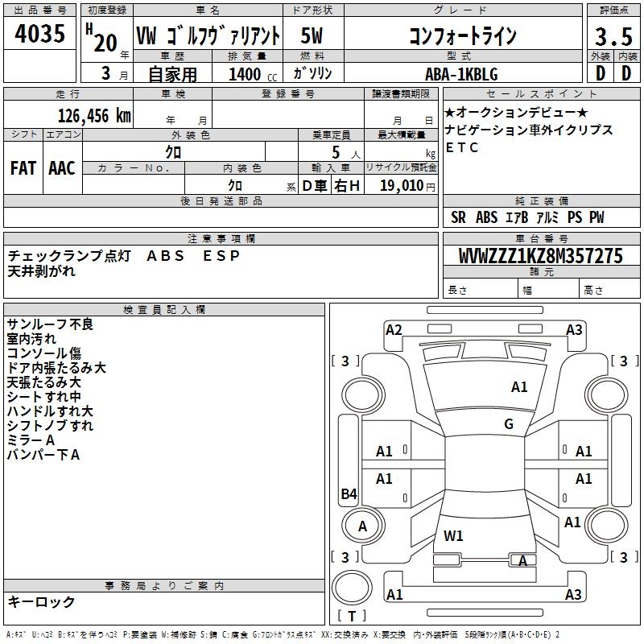The height and width of the screenshot is (644, 644).
Task: Select the A3 mark on the rear bumper
Action: 573,594
